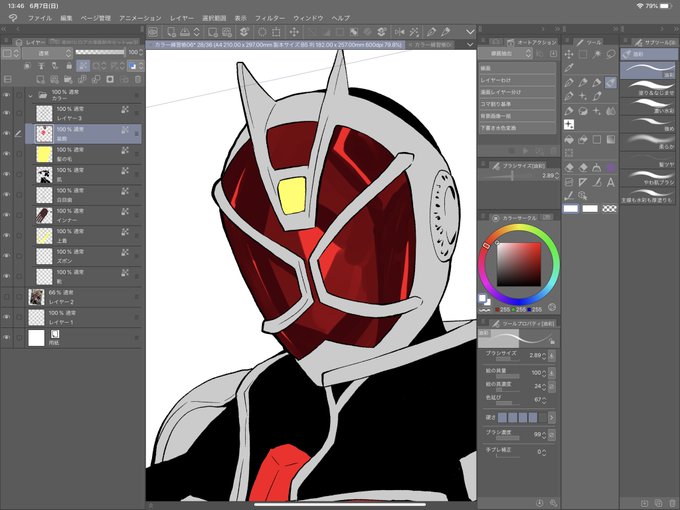
Task: Run the レイヤーわけ auto action
Action: 517,80
